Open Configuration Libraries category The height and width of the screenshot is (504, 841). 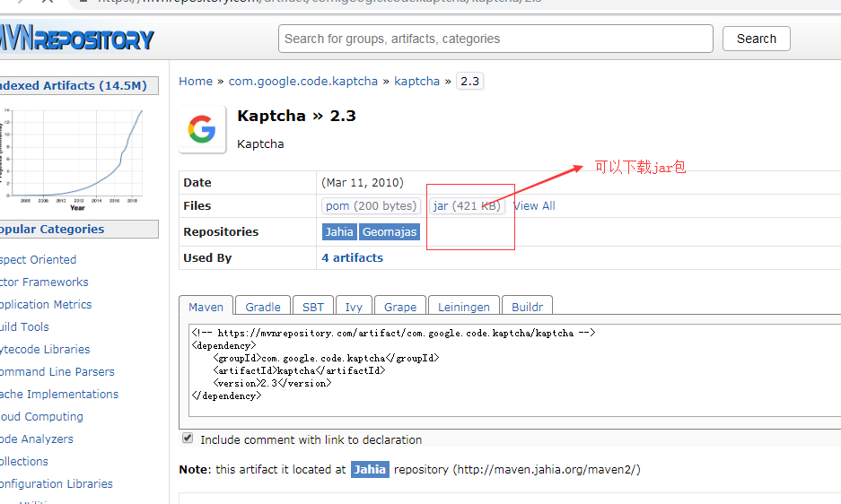click(57, 484)
